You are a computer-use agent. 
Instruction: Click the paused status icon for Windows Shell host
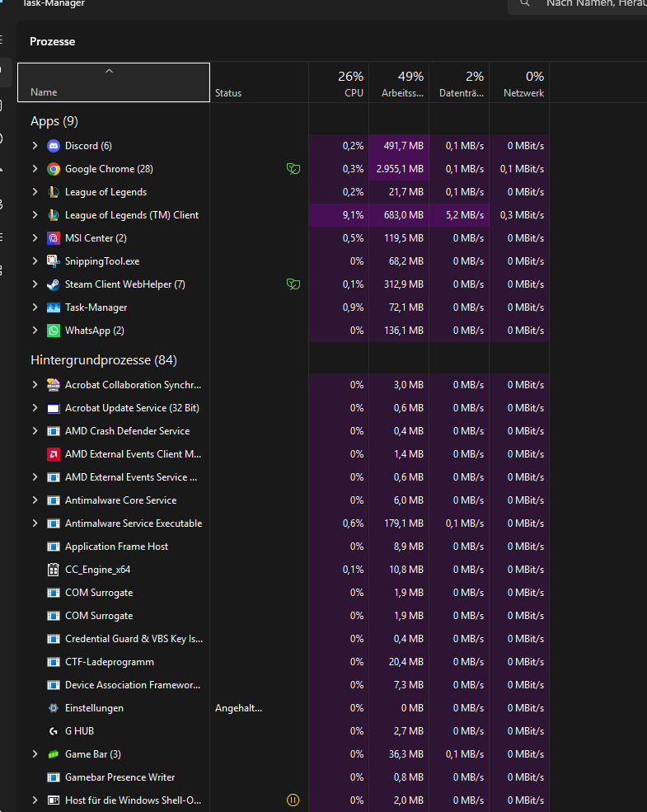click(293, 800)
